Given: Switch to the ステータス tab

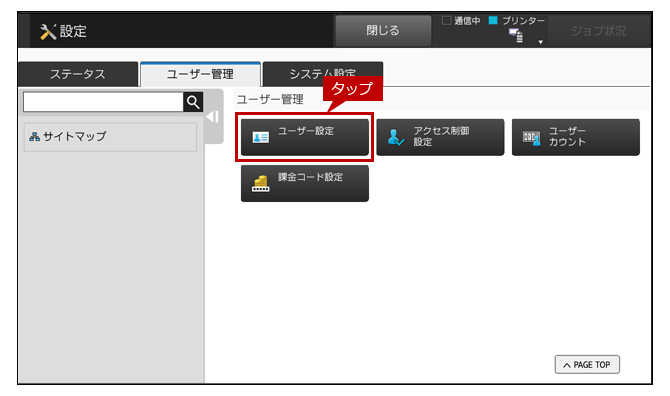Looking at the screenshot, I should [78, 74].
